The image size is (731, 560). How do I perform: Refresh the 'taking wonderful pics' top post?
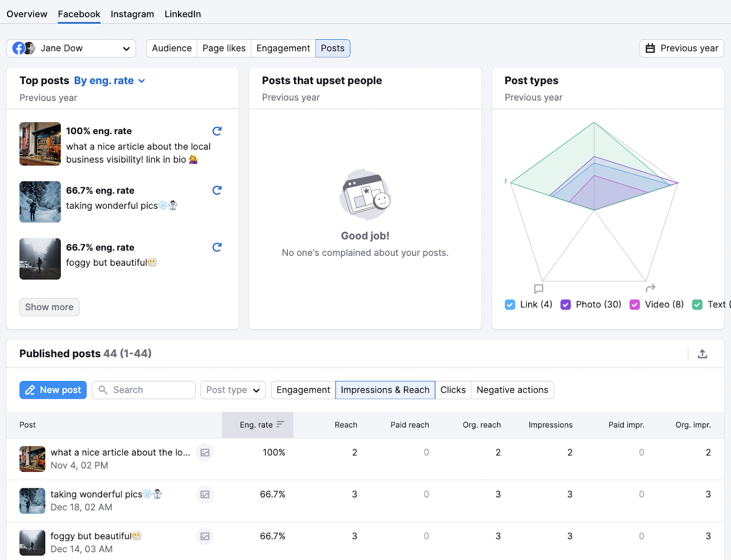point(217,190)
